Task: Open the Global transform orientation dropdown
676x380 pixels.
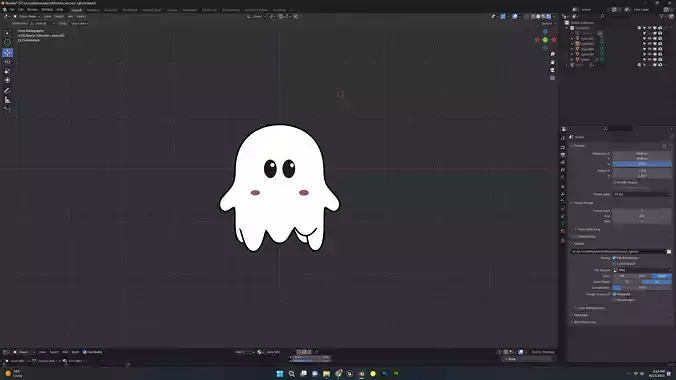Action: pyautogui.click(x=257, y=16)
